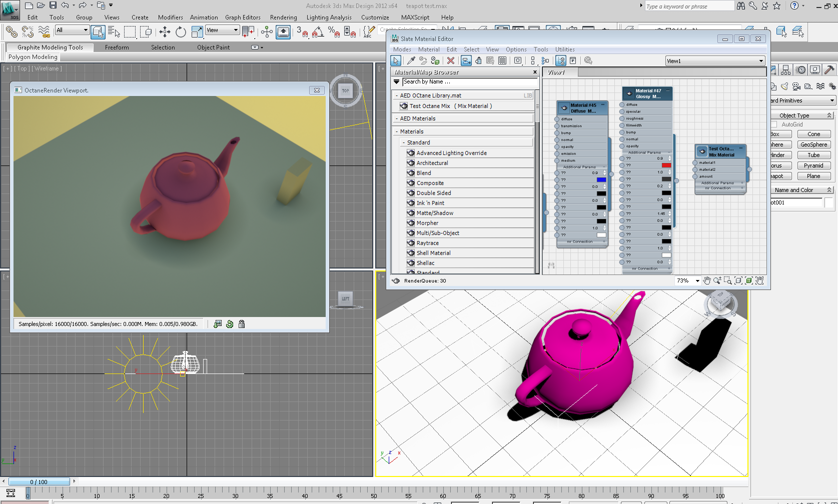
Task: Click the Unlink Selection icon
Action: 28,32
